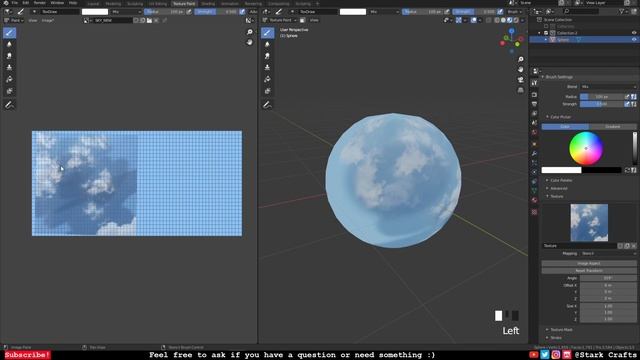
Task: Select the Annotate tool in the 3D viewport toolbar
Action: 267,105
